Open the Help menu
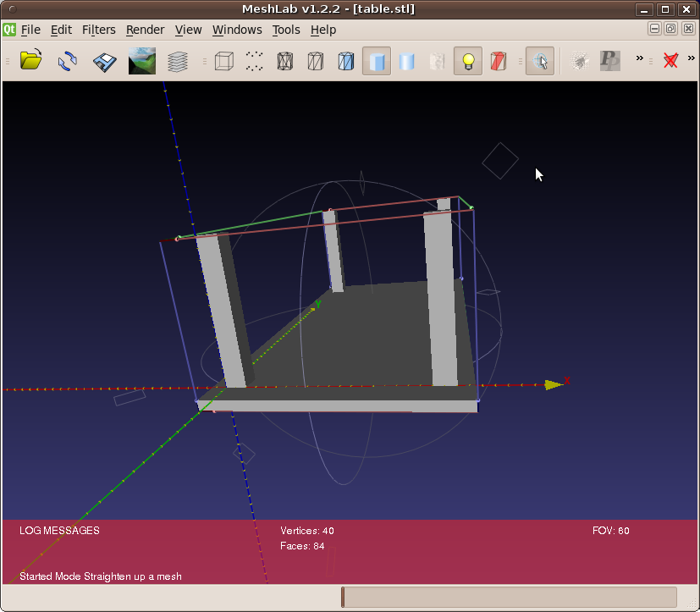The width and height of the screenshot is (700, 612). tap(323, 30)
